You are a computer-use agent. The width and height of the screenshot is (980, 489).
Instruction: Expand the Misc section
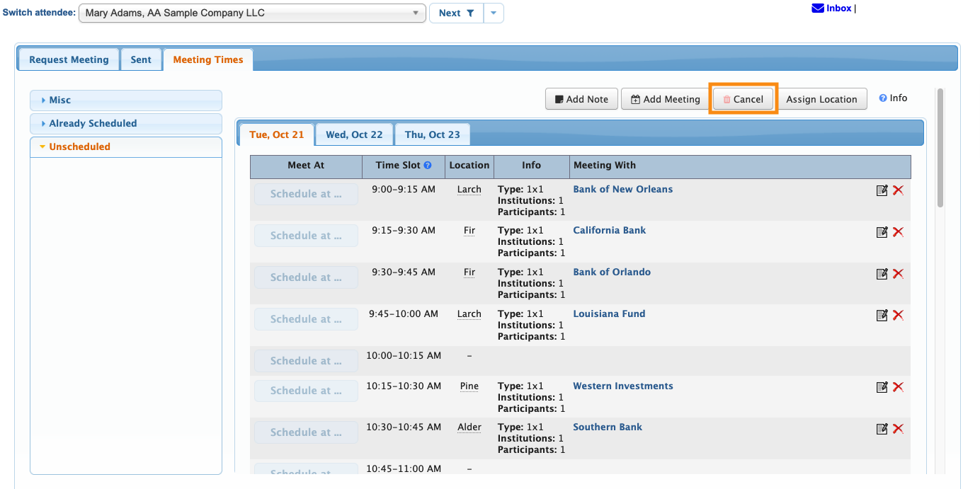(x=126, y=100)
